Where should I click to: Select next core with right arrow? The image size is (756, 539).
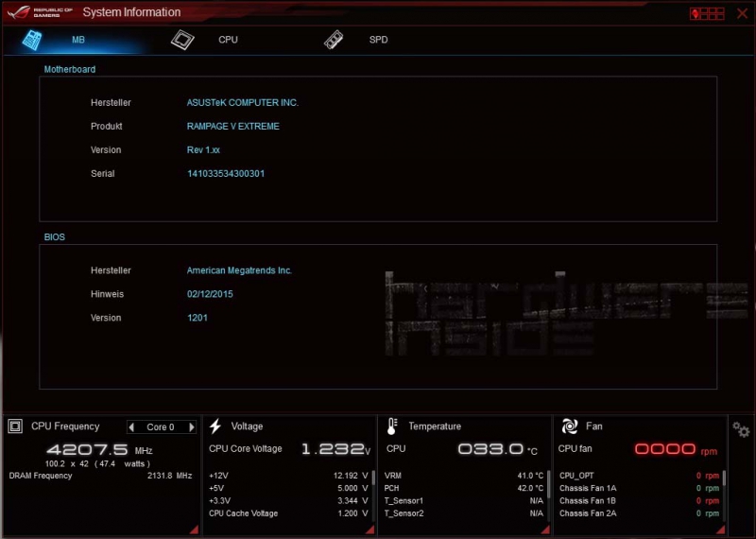tap(192, 427)
